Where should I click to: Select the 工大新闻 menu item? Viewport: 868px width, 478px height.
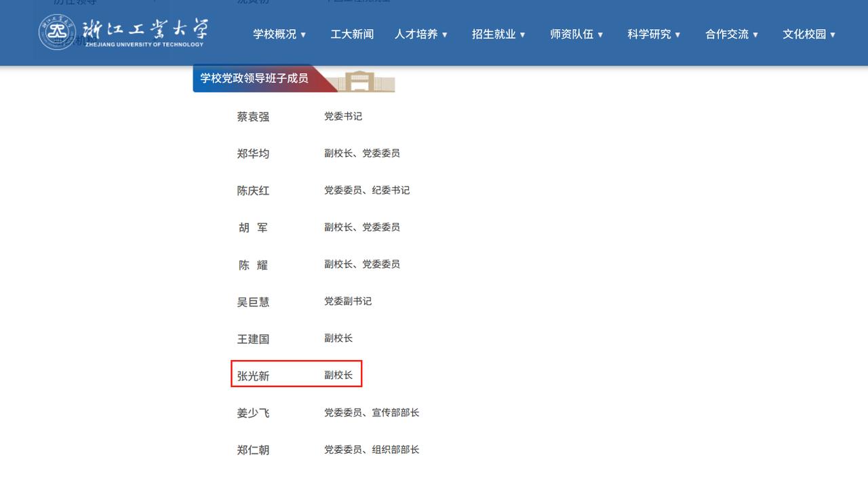point(352,34)
